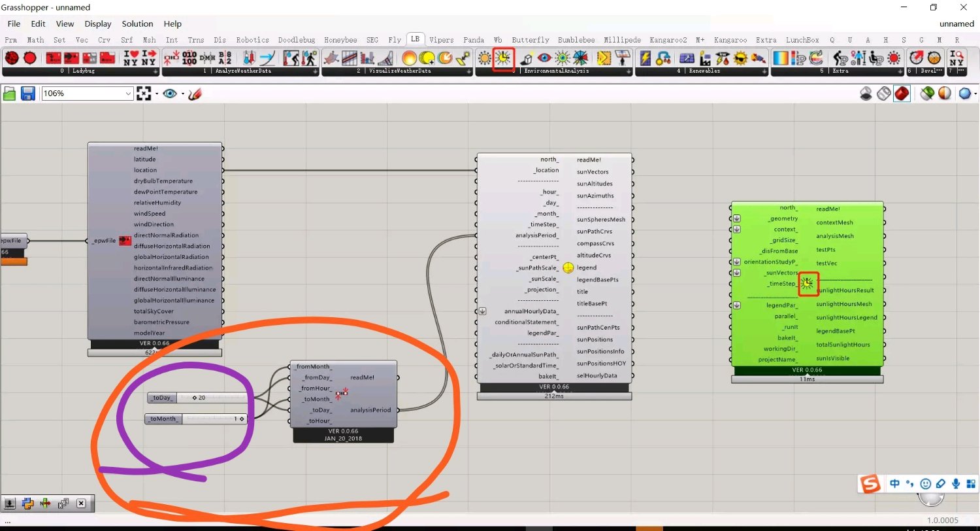The image size is (980, 531).
Task: Click the sketch pen tool icon
Action: (x=195, y=94)
